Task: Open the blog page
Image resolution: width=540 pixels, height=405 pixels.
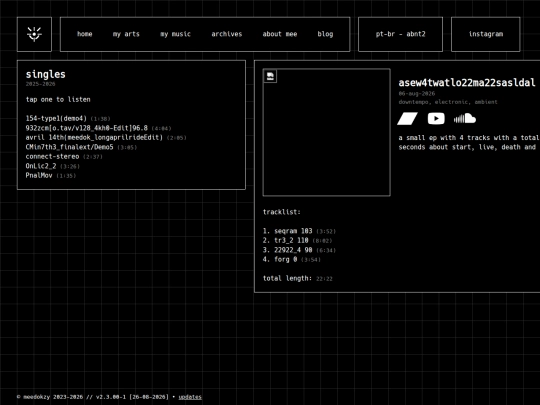Action: pos(325,34)
